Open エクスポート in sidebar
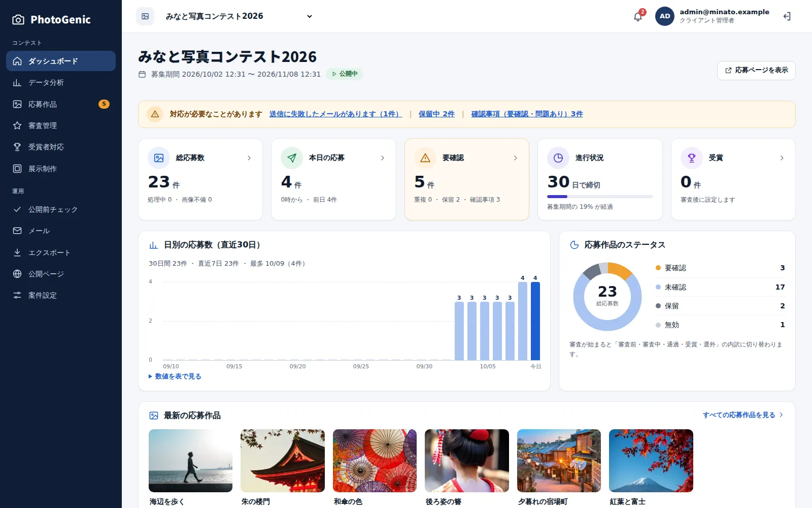This screenshot has width=812, height=508. 61,252
